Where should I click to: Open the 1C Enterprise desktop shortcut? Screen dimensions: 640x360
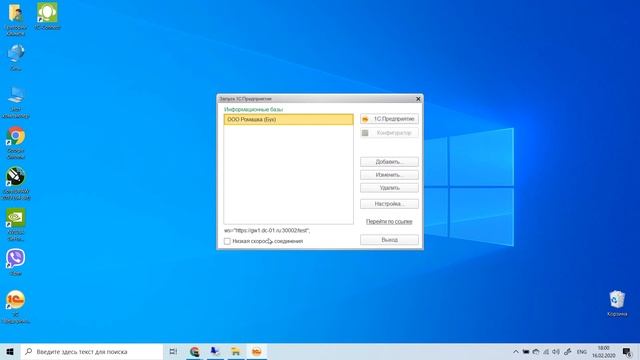coord(16,307)
